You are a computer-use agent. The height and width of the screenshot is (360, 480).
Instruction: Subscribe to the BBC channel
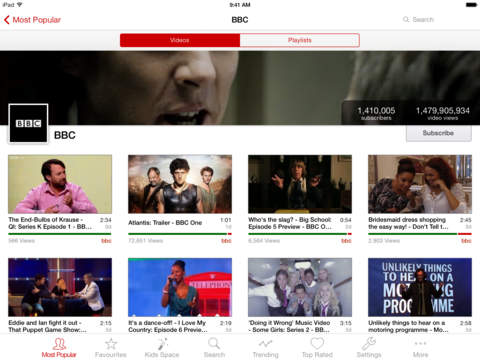click(x=439, y=133)
